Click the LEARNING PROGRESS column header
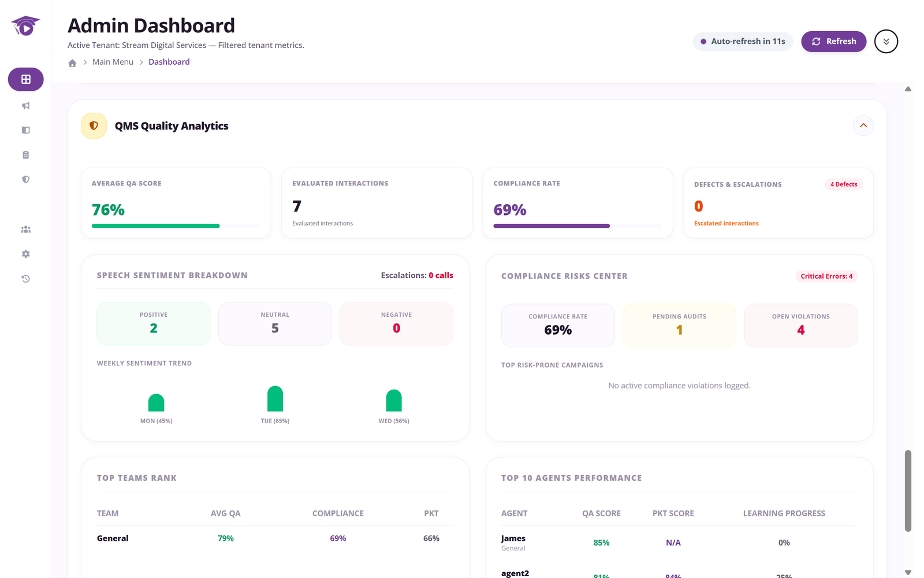 click(x=784, y=513)
